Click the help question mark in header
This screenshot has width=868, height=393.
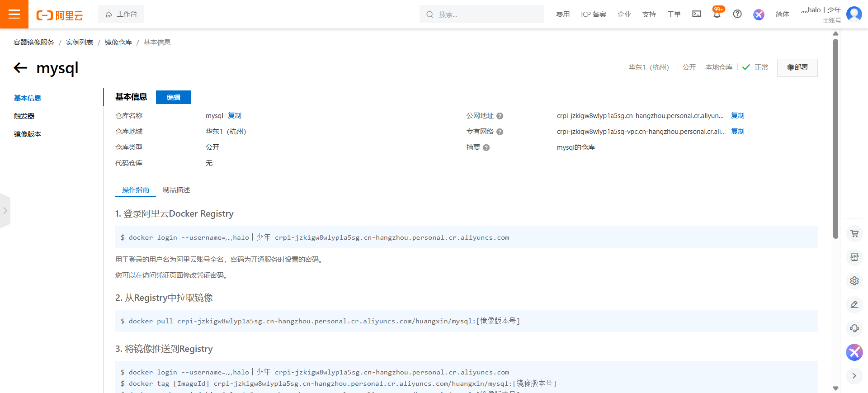tap(737, 14)
